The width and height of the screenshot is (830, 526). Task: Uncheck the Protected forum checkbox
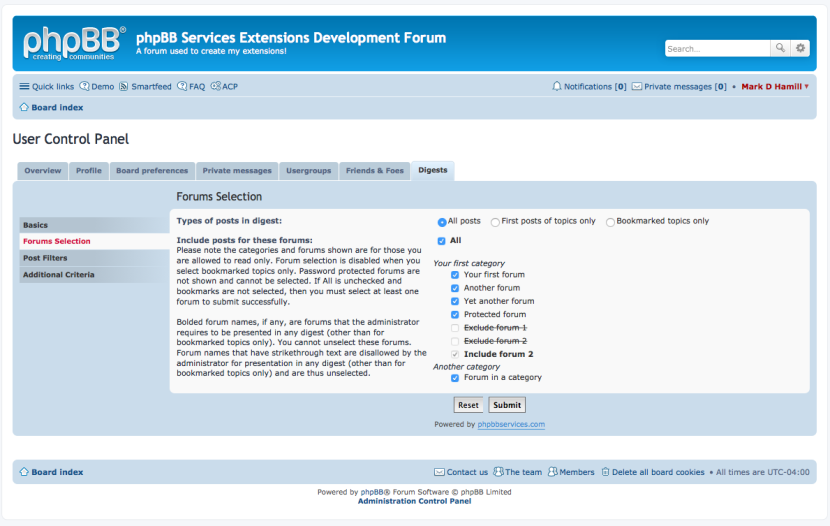click(x=455, y=315)
